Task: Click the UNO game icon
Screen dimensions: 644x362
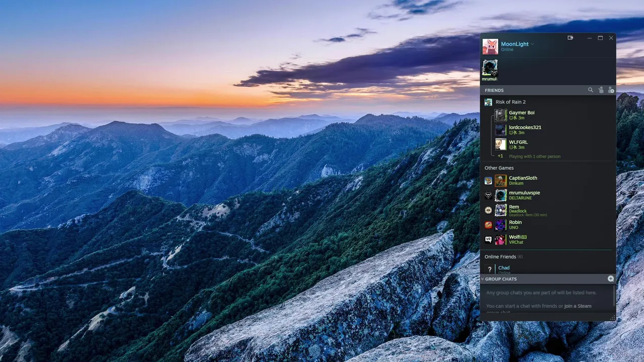Action: click(488, 225)
